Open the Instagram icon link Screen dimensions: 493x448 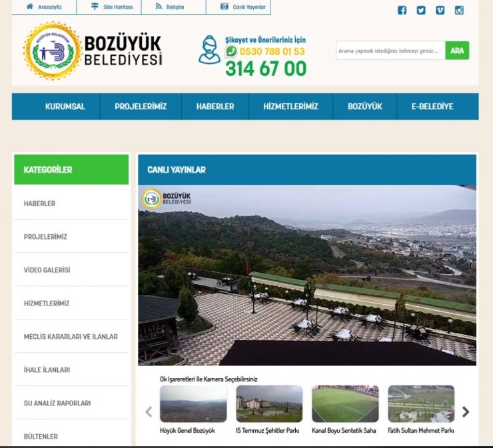point(459,10)
